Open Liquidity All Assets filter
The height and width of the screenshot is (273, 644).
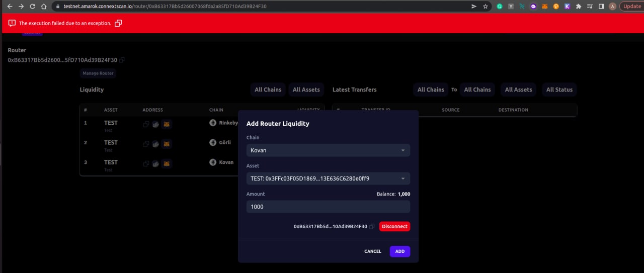click(306, 89)
